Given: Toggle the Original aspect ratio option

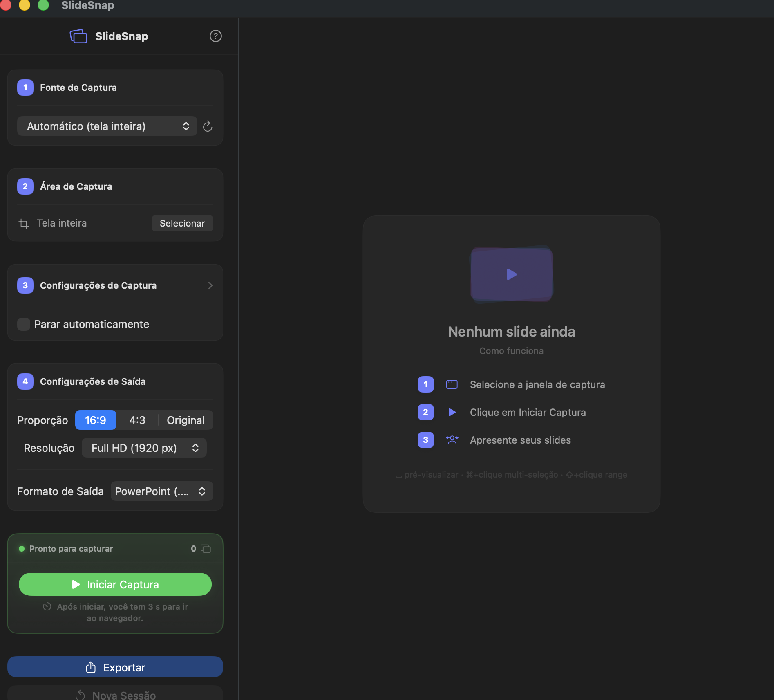Looking at the screenshot, I should tap(186, 420).
